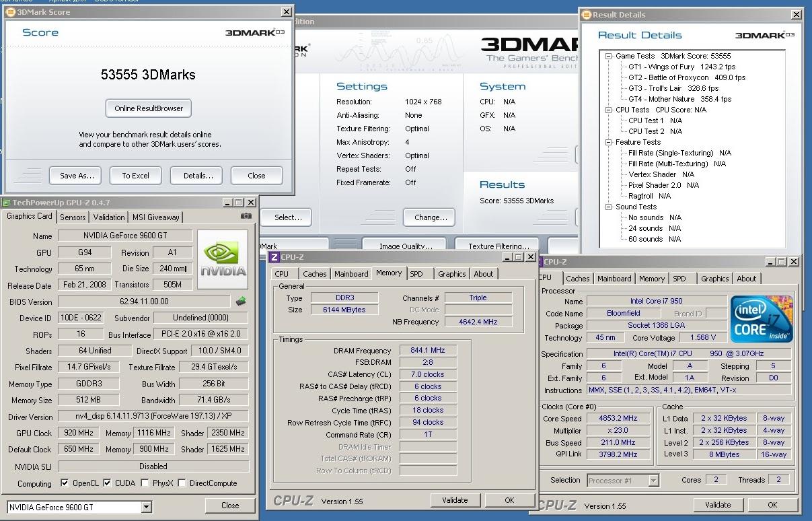Click the BIOS save chip icon in GPU-Z

[241, 302]
